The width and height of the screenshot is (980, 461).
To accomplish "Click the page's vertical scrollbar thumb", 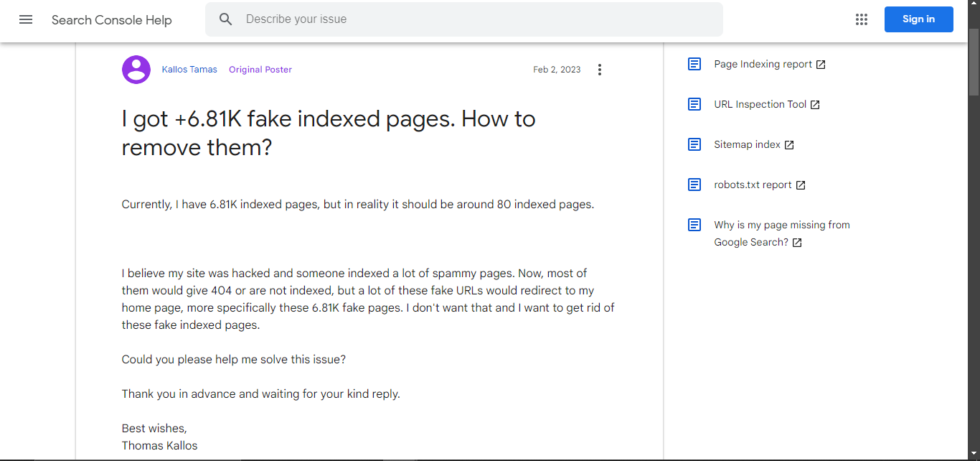I will [x=974, y=61].
